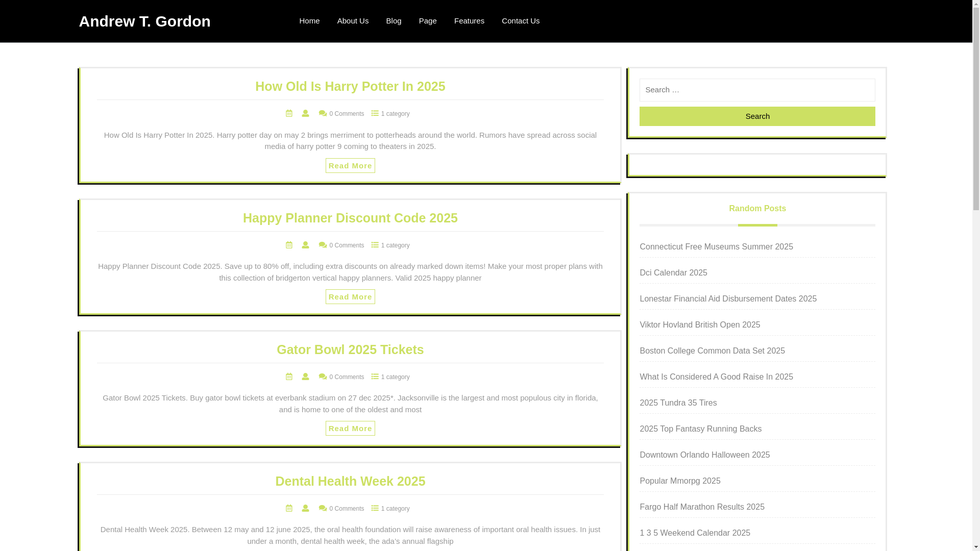
Task: Click the author icon under Happy Planner post
Action: (x=305, y=245)
